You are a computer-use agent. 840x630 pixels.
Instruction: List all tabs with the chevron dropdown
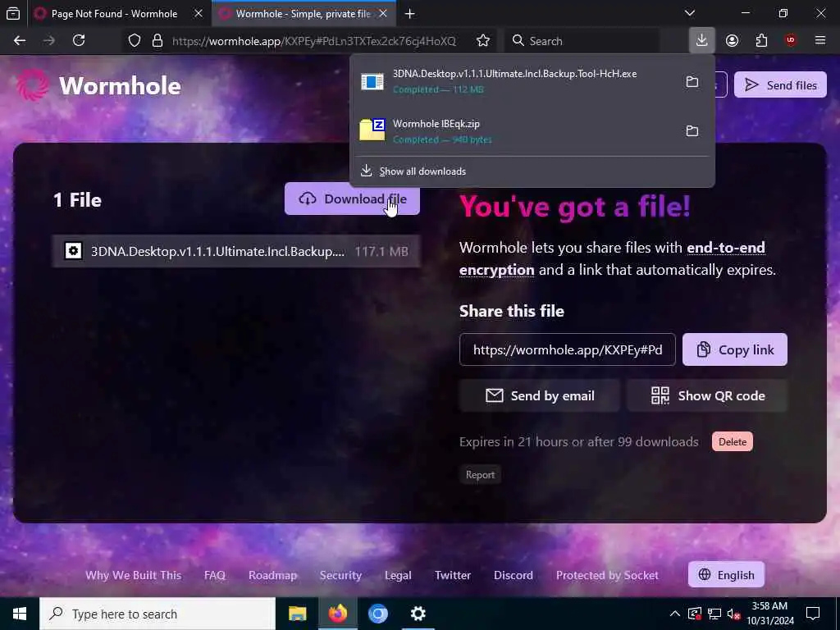click(x=690, y=13)
